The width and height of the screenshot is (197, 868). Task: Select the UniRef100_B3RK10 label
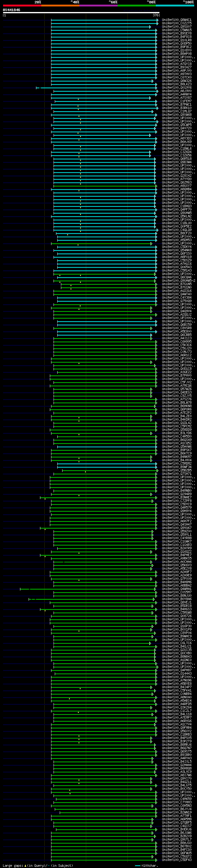(x=176, y=108)
